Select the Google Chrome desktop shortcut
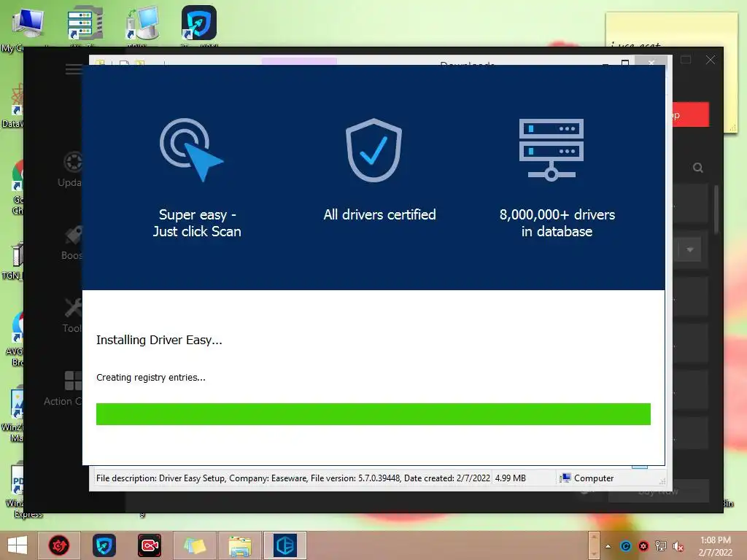Screen dimensions: 747x560 pyautogui.click(x=18, y=175)
